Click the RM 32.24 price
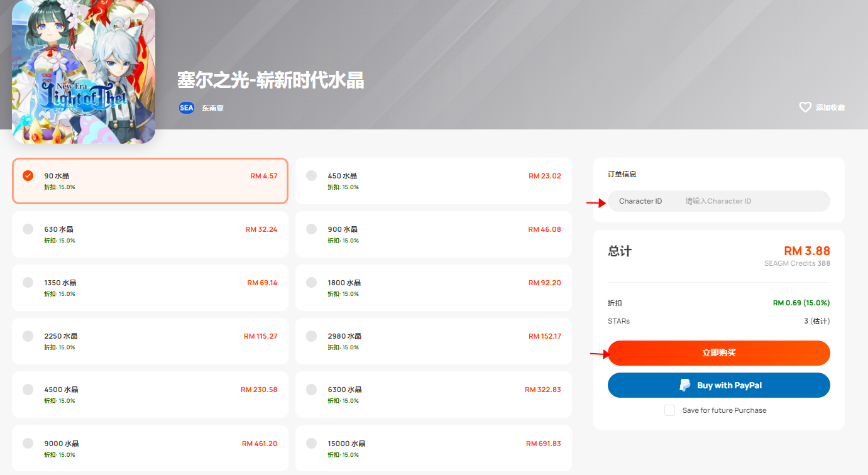868x475 pixels. 261,229
